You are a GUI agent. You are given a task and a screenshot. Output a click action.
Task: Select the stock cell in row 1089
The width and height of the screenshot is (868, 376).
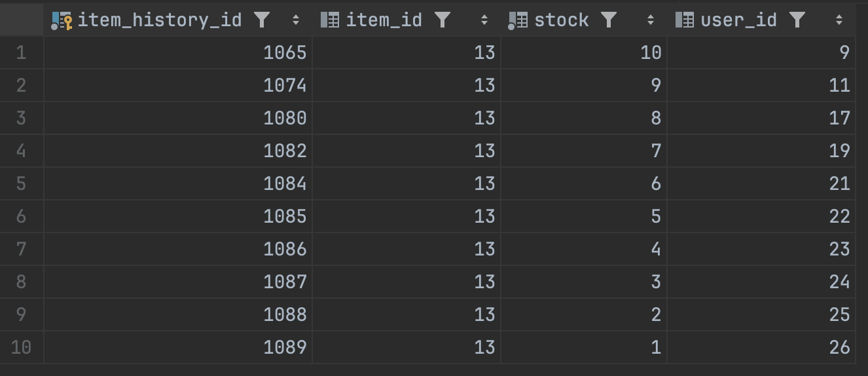pos(584,347)
